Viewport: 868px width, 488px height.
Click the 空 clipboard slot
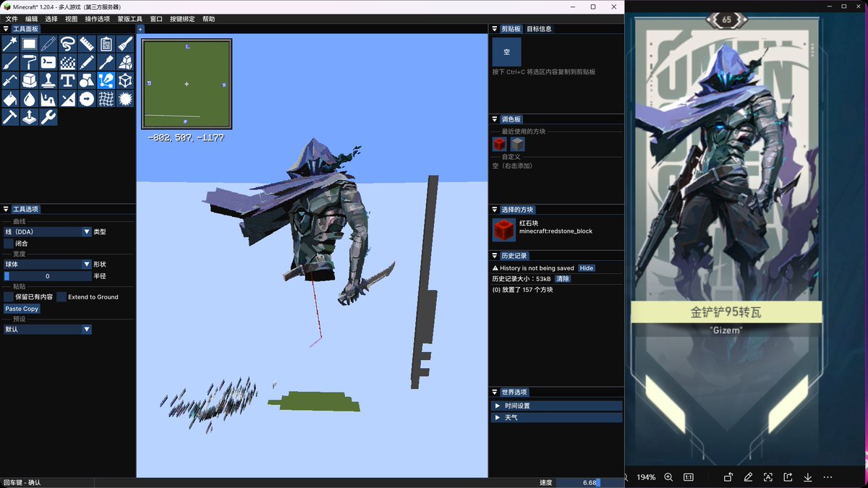506,52
